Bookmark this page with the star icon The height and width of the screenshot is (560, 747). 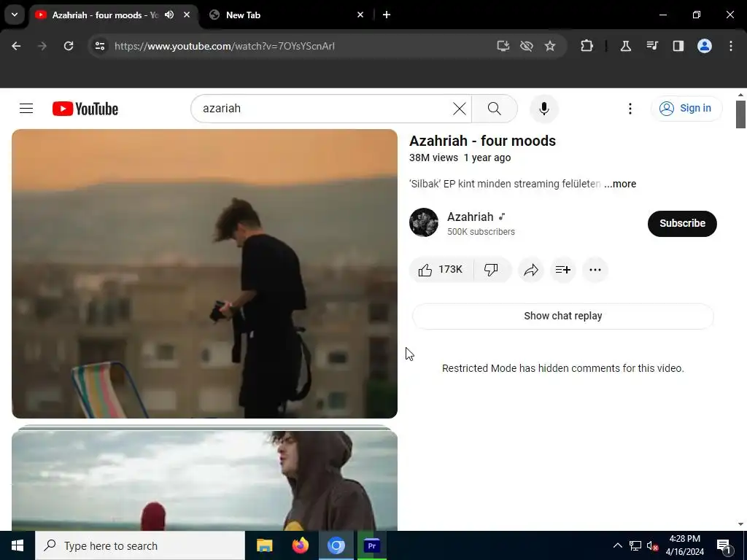tap(550, 46)
